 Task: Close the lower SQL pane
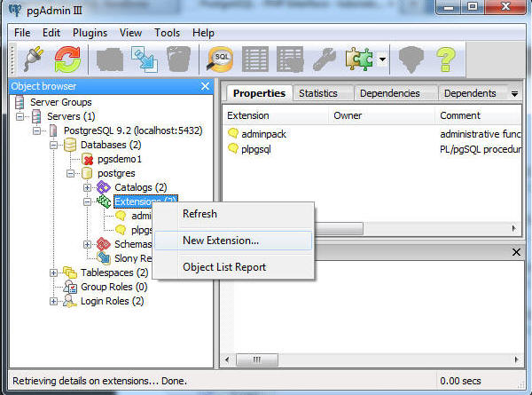[516, 252]
